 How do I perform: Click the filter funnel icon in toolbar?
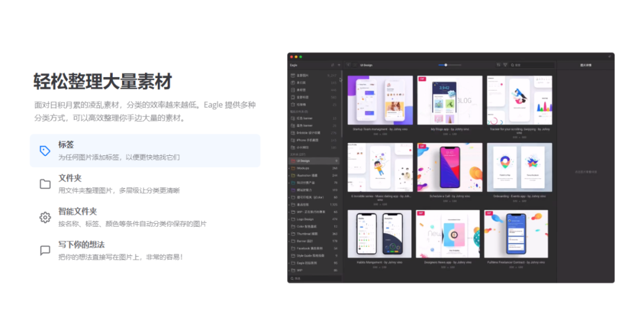point(505,65)
